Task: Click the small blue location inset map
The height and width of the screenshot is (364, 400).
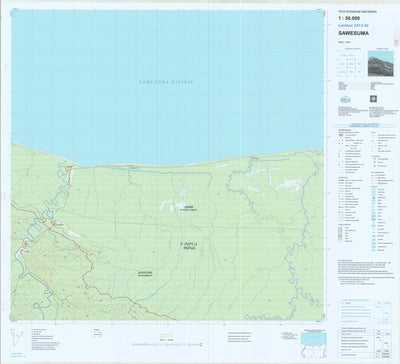Action: click(313, 343)
